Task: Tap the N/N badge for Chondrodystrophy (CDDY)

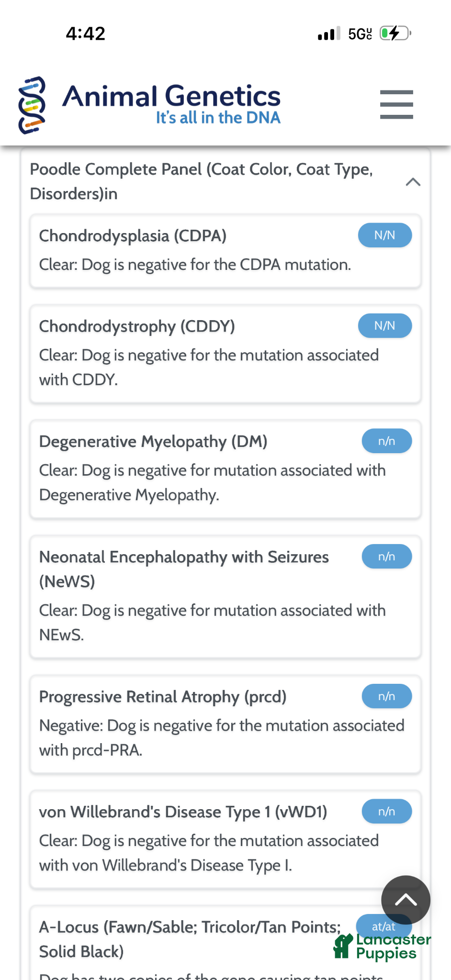Action: coord(385,326)
